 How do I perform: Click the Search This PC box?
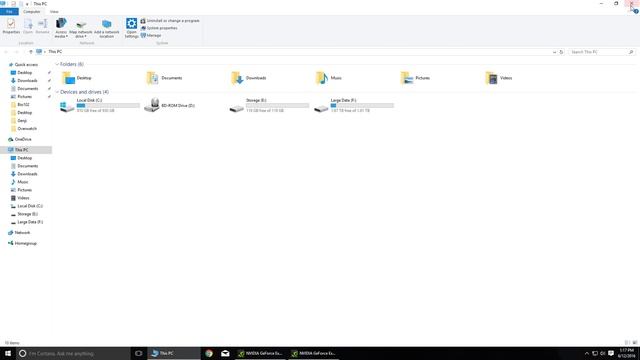click(x=598, y=52)
